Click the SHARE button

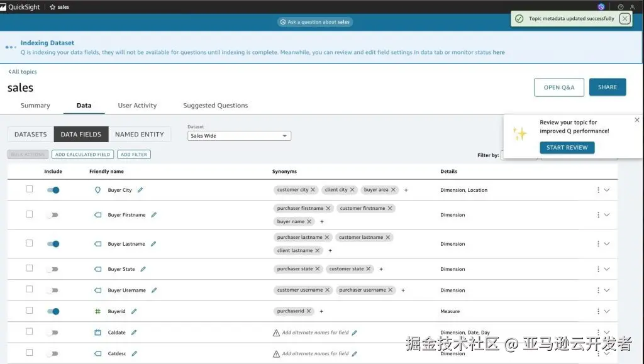(x=608, y=87)
